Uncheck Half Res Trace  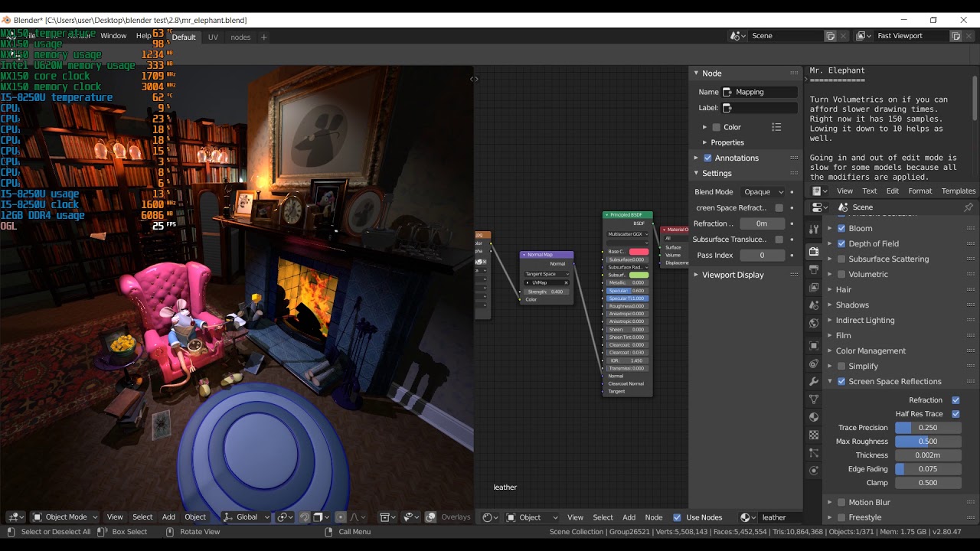click(x=955, y=413)
